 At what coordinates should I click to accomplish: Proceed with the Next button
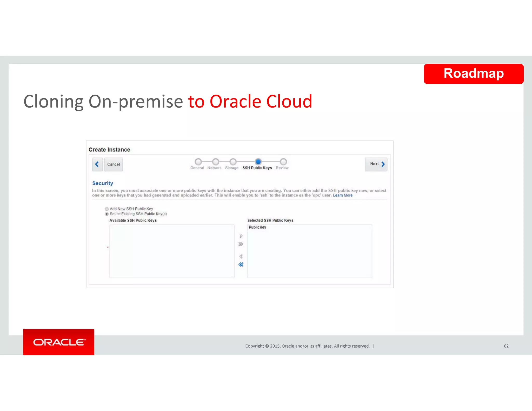click(376, 164)
